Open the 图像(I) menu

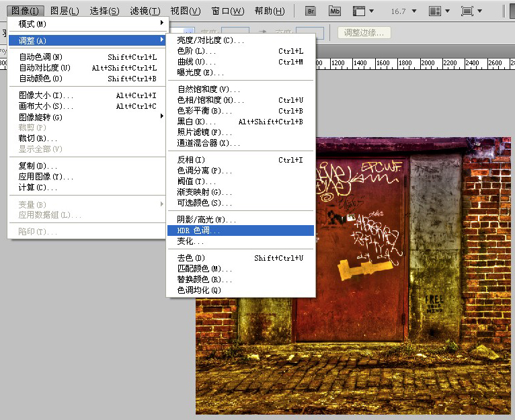(x=25, y=11)
